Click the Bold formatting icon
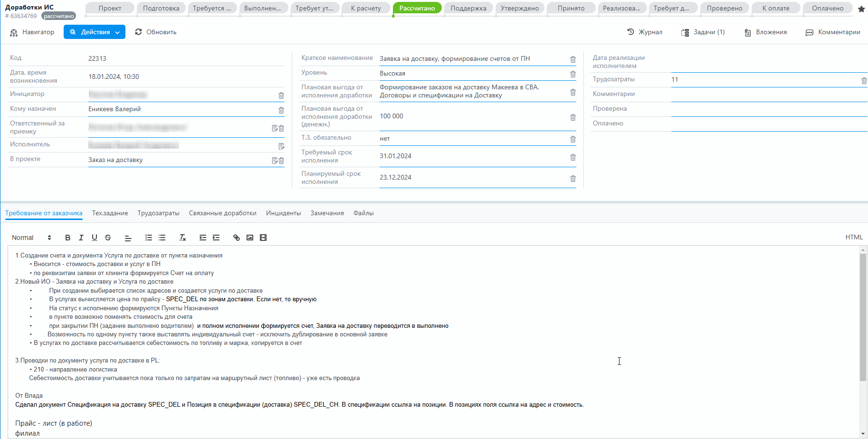868x439 pixels. tap(67, 238)
